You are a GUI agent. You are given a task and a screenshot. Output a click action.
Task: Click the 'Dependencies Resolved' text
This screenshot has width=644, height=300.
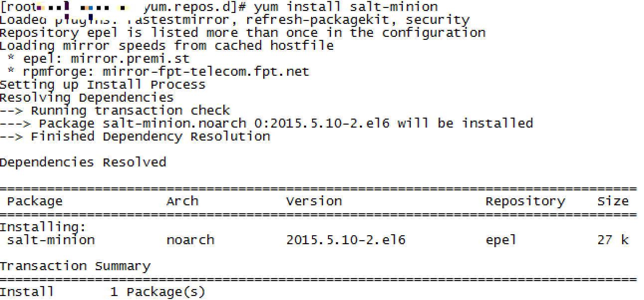pyautogui.click(x=83, y=163)
